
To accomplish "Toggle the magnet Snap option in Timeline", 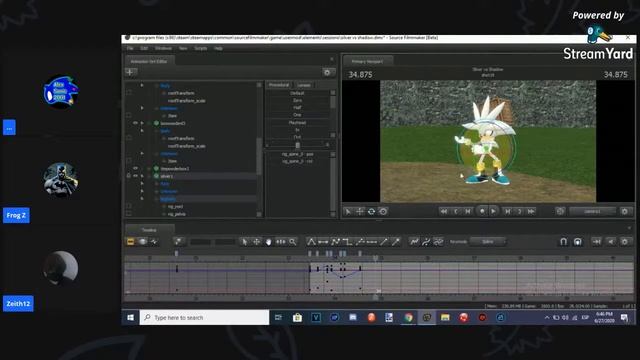I will (563, 242).
